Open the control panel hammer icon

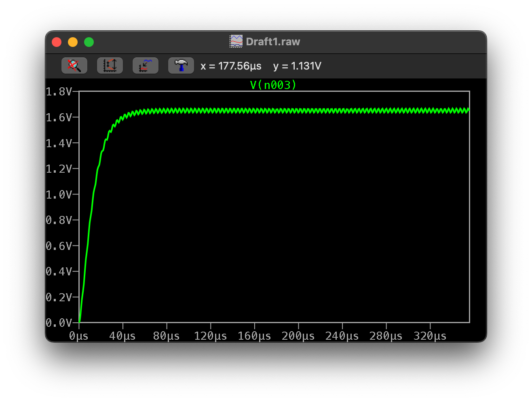(181, 66)
